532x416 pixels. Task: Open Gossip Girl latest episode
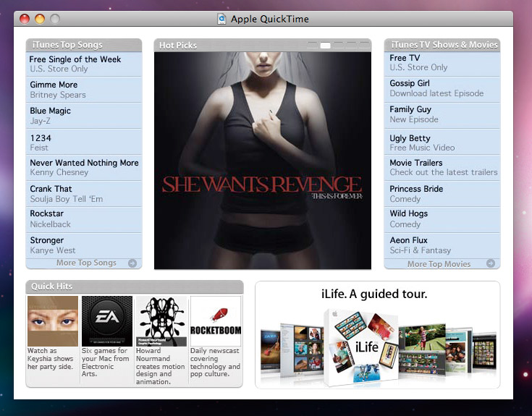click(x=442, y=90)
